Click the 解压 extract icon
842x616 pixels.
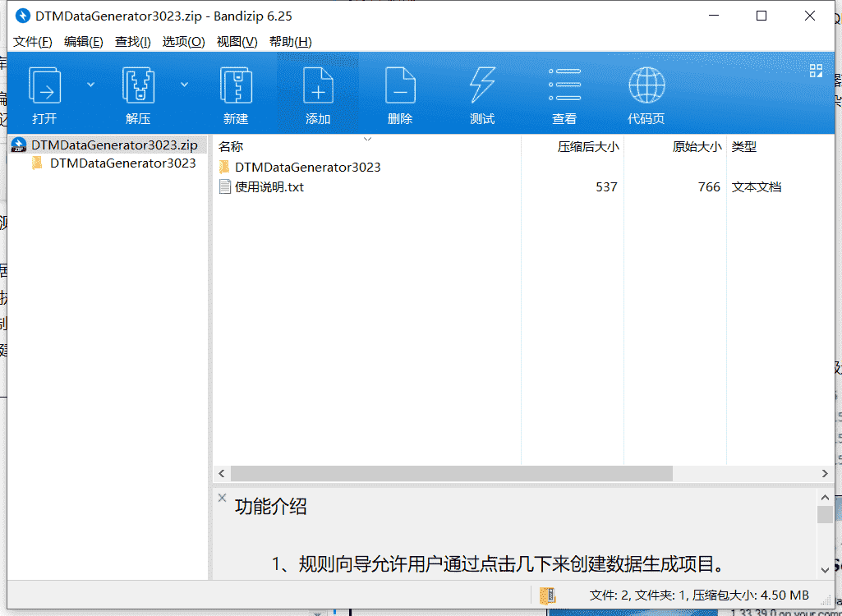point(138,85)
